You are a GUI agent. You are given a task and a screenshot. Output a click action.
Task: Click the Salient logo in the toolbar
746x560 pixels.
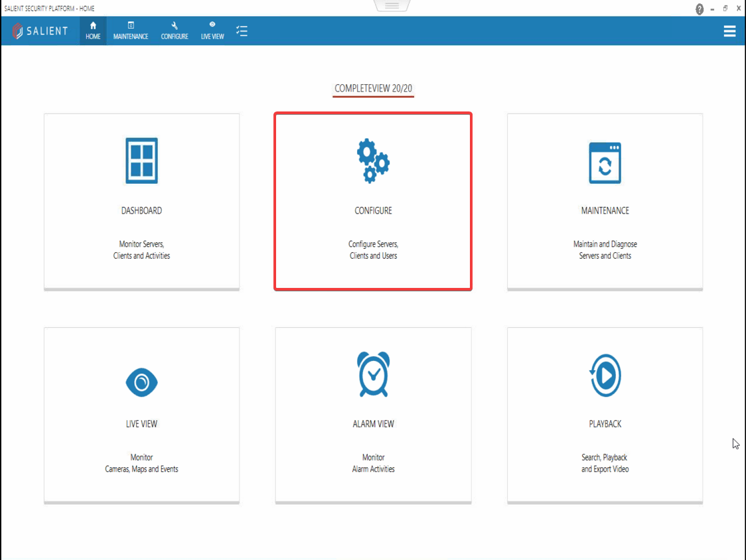tap(40, 31)
